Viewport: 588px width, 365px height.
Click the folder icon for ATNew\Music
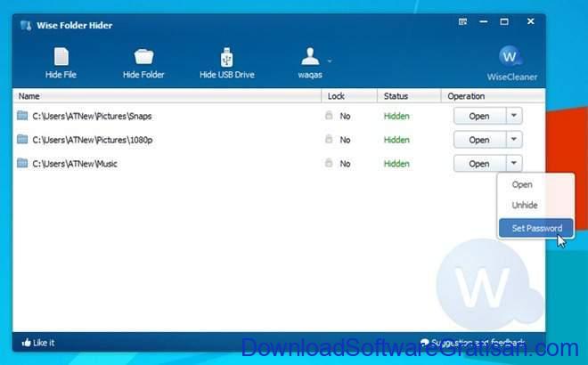pyautogui.click(x=22, y=164)
